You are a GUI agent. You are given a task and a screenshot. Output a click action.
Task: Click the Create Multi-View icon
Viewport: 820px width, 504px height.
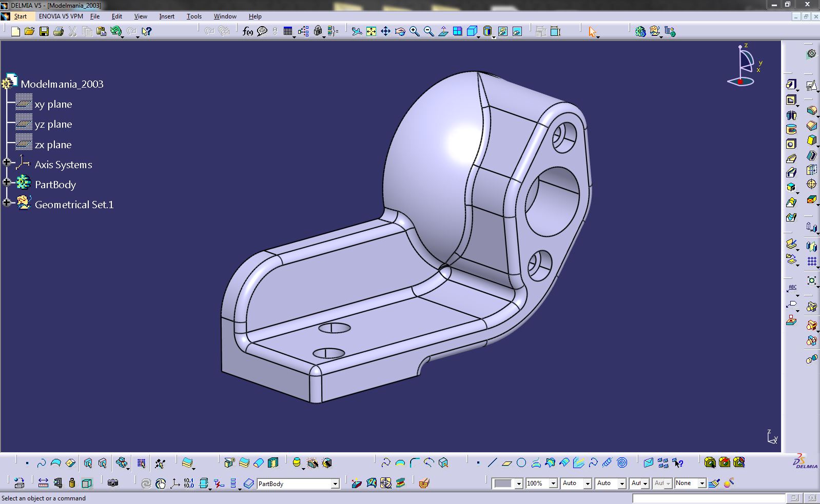[x=457, y=32]
